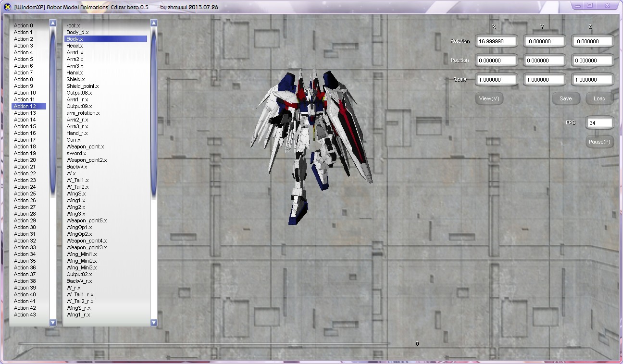Select Action 18 in the action list
Screen dimensions: 623x364
pyautogui.click(x=29, y=146)
